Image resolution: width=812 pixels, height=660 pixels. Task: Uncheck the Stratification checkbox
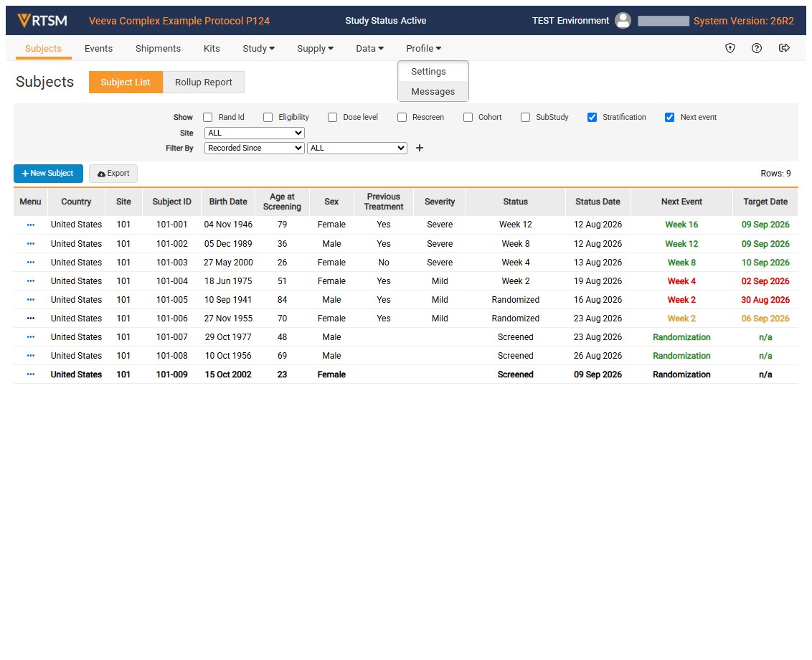(x=592, y=118)
